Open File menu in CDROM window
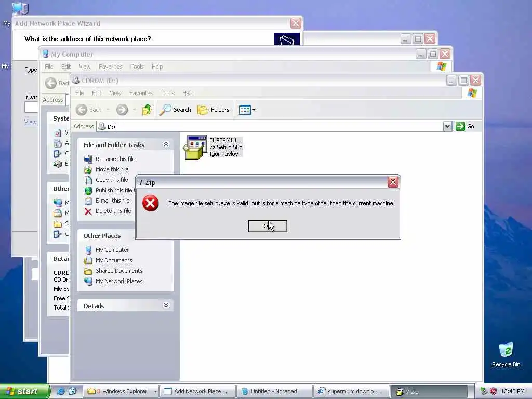Image resolution: width=532 pixels, height=399 pixels. point(79,93)
